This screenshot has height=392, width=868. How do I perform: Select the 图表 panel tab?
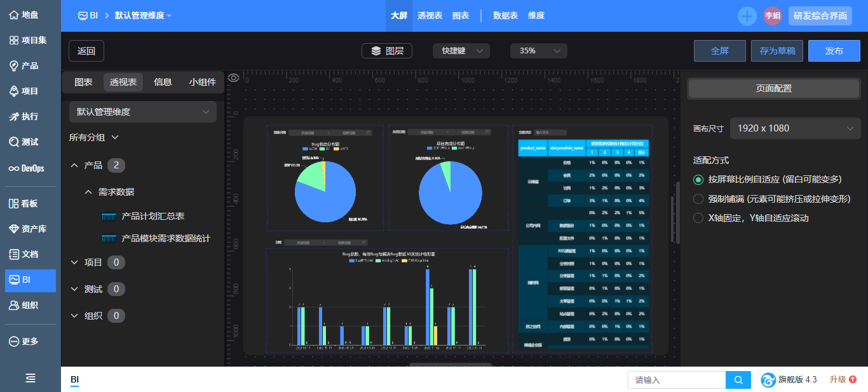click(83, 82)
